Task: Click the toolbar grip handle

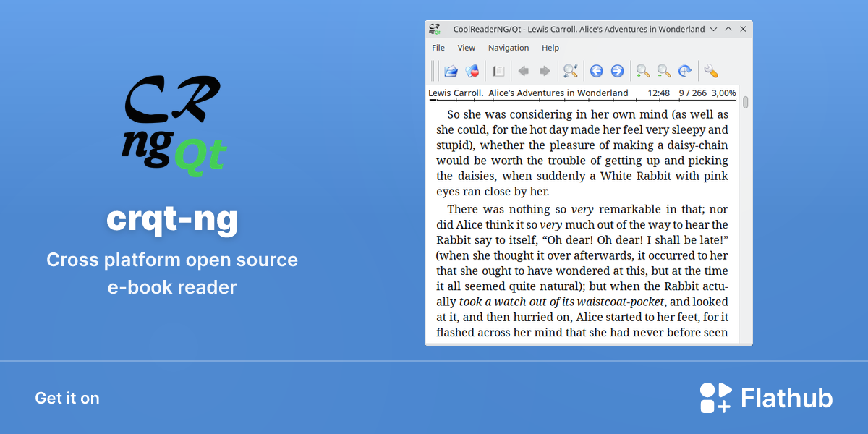Action: click(433, 71)
